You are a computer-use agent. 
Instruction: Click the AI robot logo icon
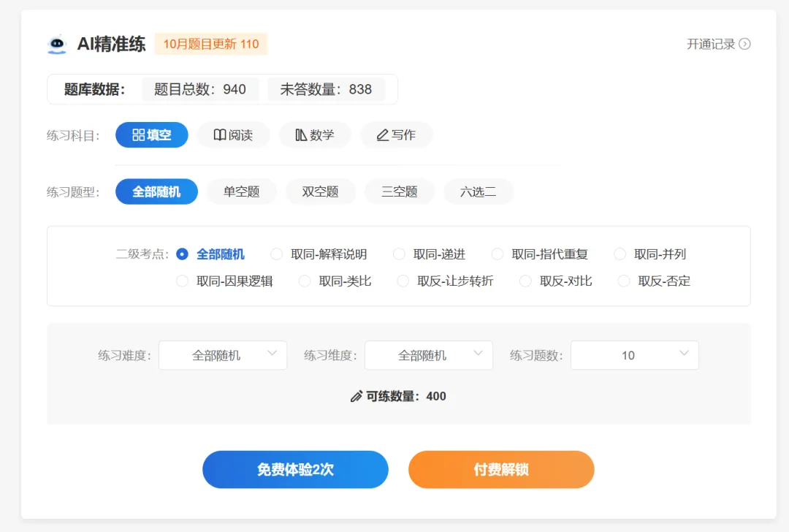[56, 44]
